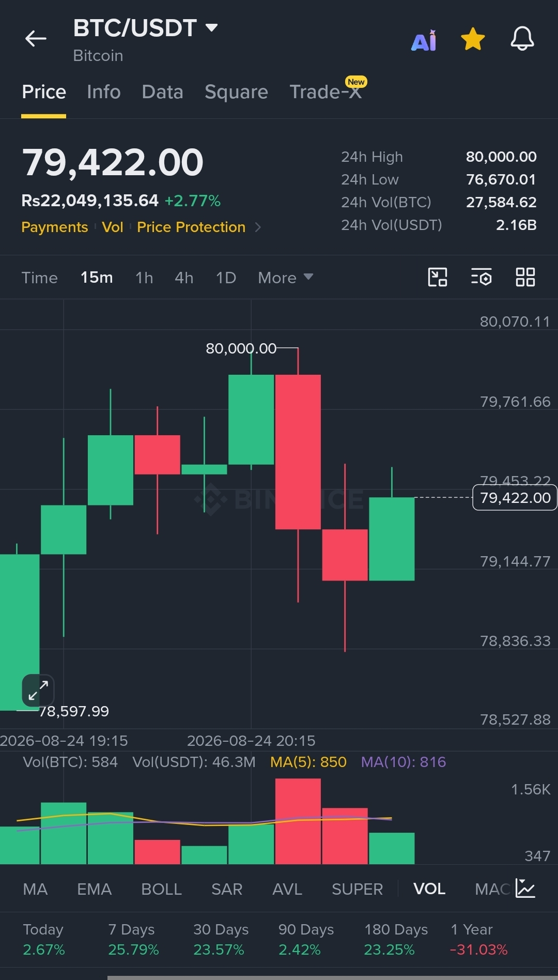Select the Time chart interval
The image size is (558, 980).
(40, 278)
